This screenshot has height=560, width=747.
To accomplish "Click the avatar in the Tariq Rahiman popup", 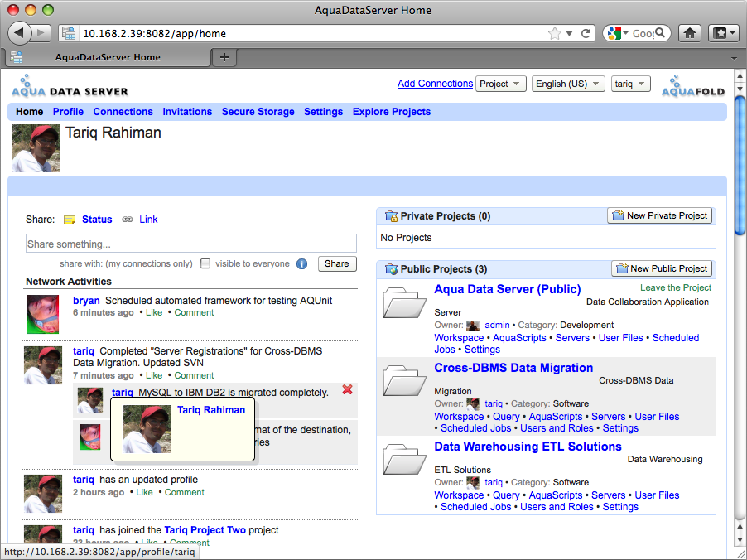I will [147, 429].
